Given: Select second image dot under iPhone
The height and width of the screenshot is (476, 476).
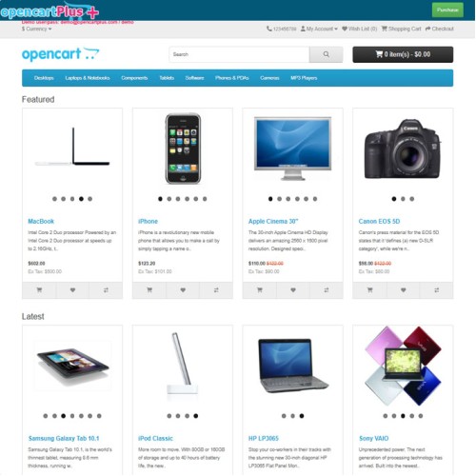Looking at the screenshot, I should [x=169, y=199].
